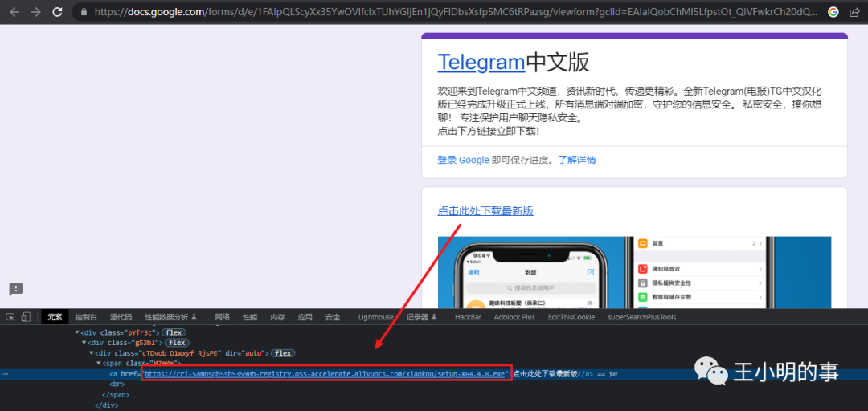The image size is (868, 411).
Task: Collapse the div class pYfr3c node
Action: point(77,332)
